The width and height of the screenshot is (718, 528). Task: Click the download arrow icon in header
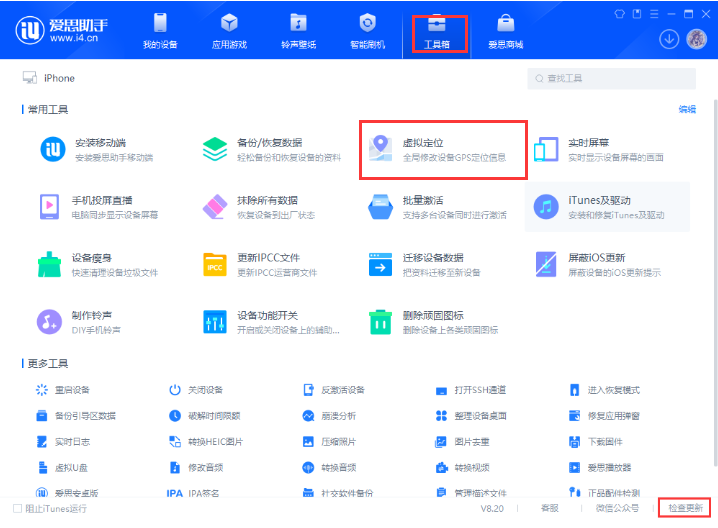[669, 39]
